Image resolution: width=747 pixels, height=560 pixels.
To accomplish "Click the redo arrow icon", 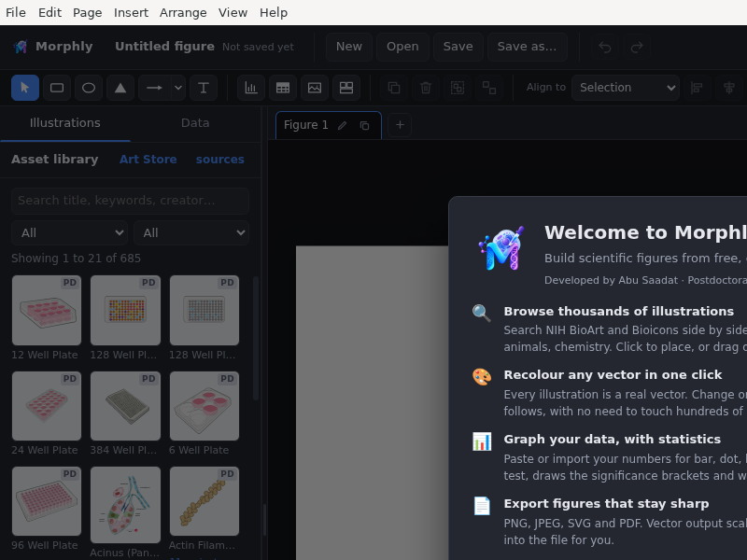I will pyautogui.click(x=637, y=47).
